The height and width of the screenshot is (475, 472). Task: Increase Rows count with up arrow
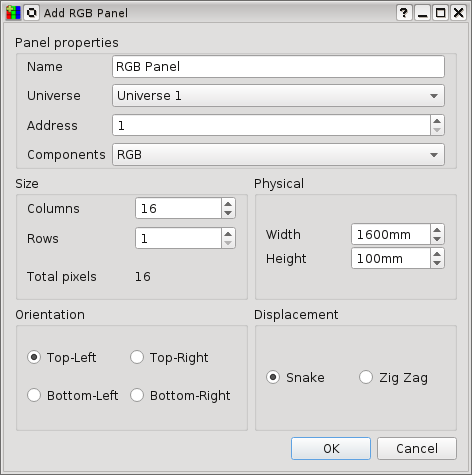(x=228, y=234)
